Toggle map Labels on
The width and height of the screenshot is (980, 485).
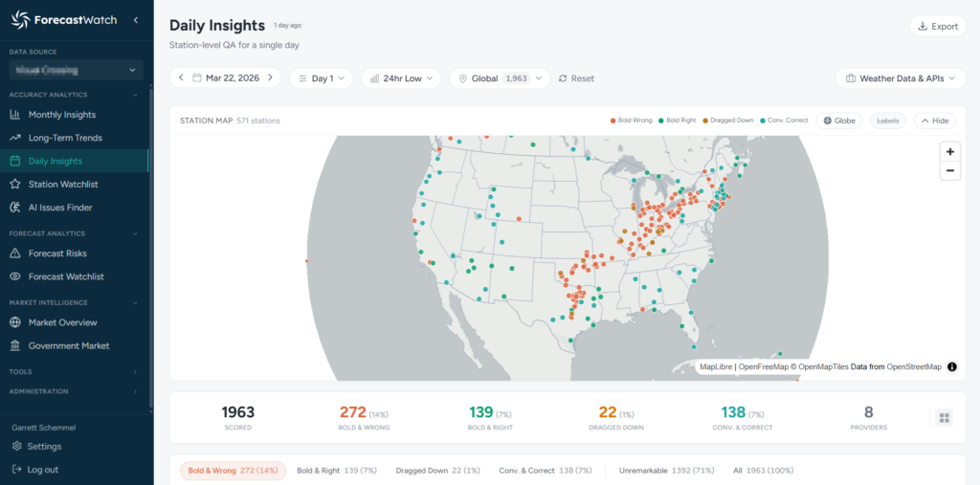click(887, 121)
